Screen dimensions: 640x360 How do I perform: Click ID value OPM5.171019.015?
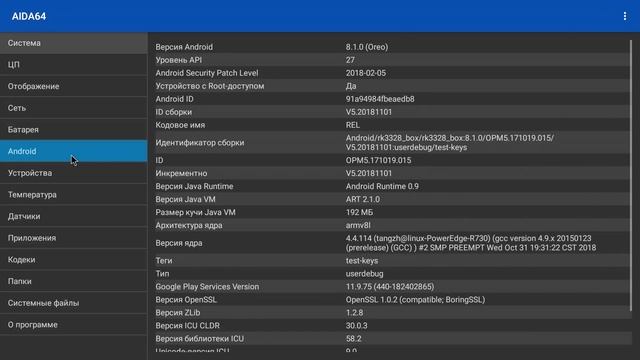coord(378,160)
